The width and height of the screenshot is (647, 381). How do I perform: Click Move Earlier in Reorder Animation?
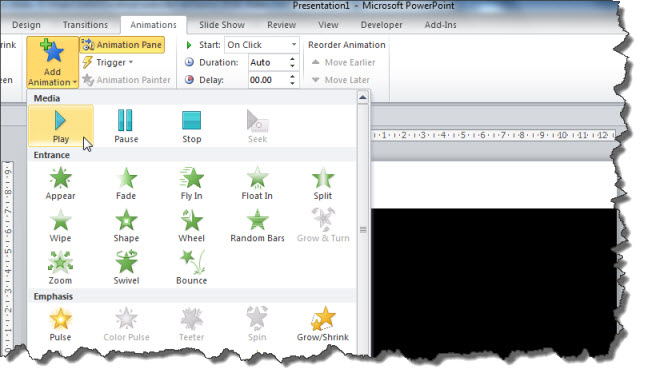click(x=343, y=62)
